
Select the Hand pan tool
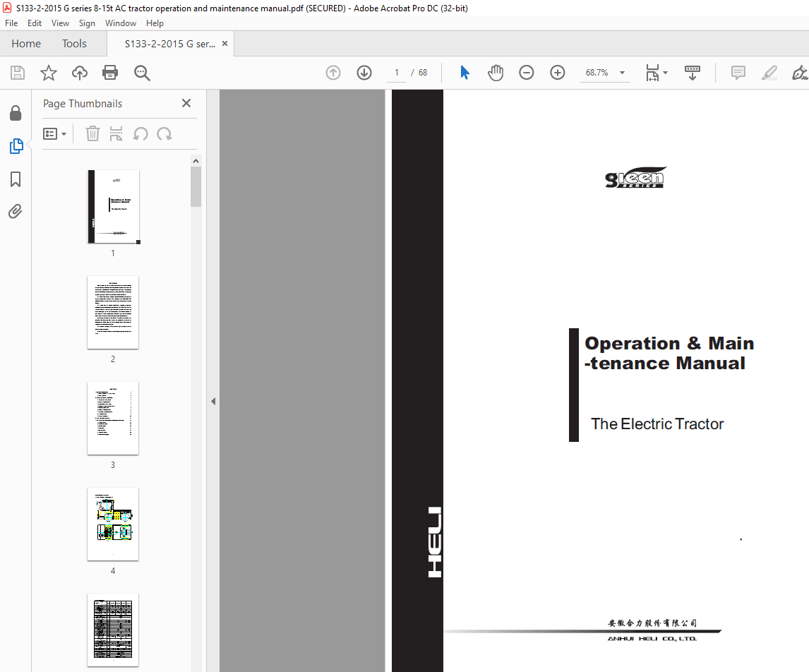click(x=496, y=73)
